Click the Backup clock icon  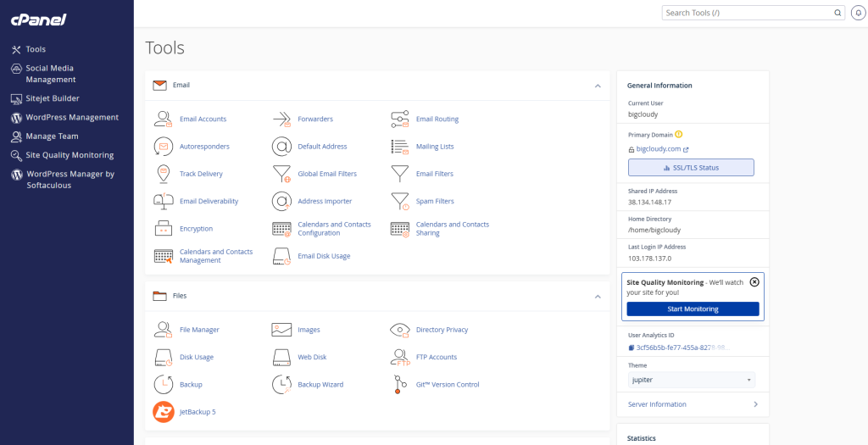click(x=164, y=385)
